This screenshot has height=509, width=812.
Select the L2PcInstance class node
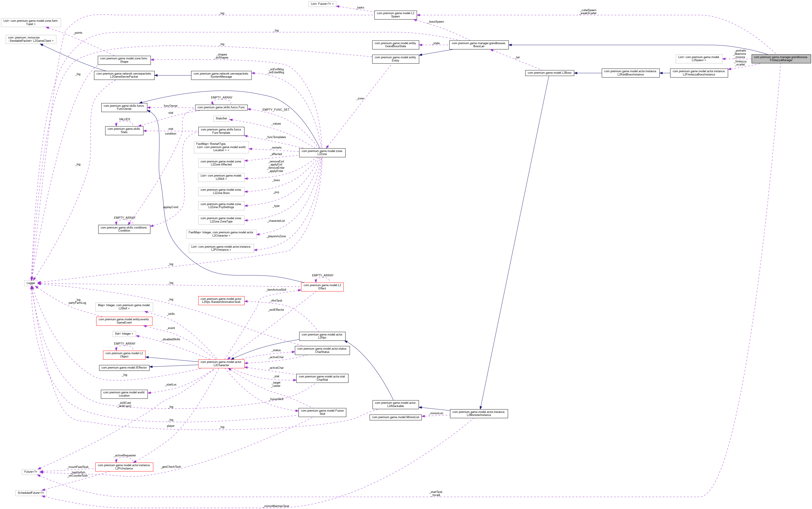pyautogui.click(x=124, y=467)
